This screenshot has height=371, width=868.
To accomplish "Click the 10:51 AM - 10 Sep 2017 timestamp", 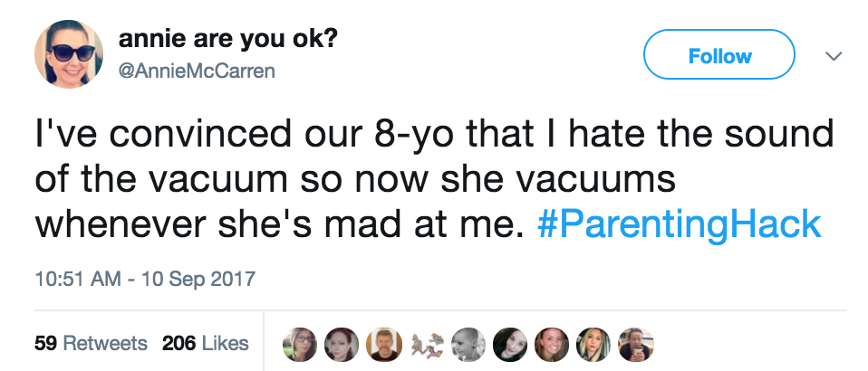I will pos(145,279).
